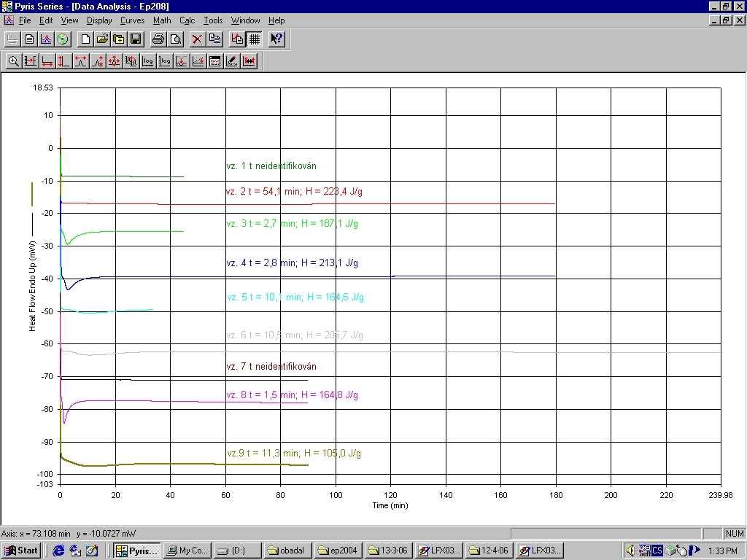Click the vertical-arrows Y axis rescale icon
747x560 pixels.
tap(63, 61)
